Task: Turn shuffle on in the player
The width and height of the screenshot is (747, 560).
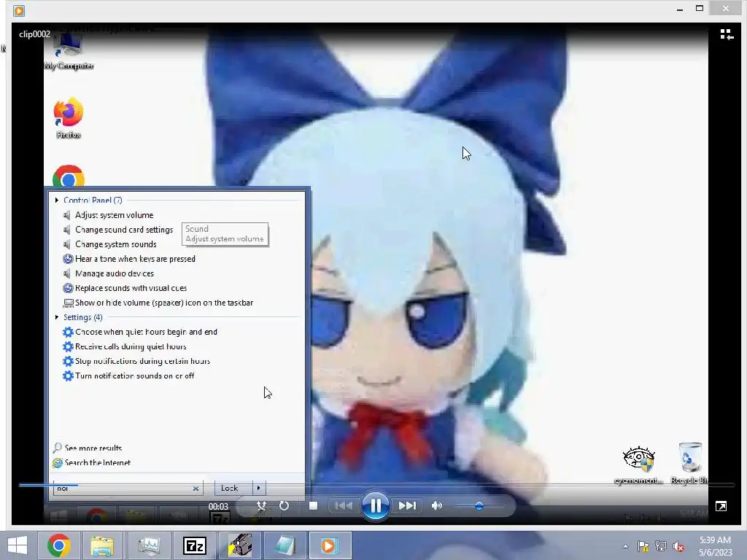Action: tap(261, 506)
